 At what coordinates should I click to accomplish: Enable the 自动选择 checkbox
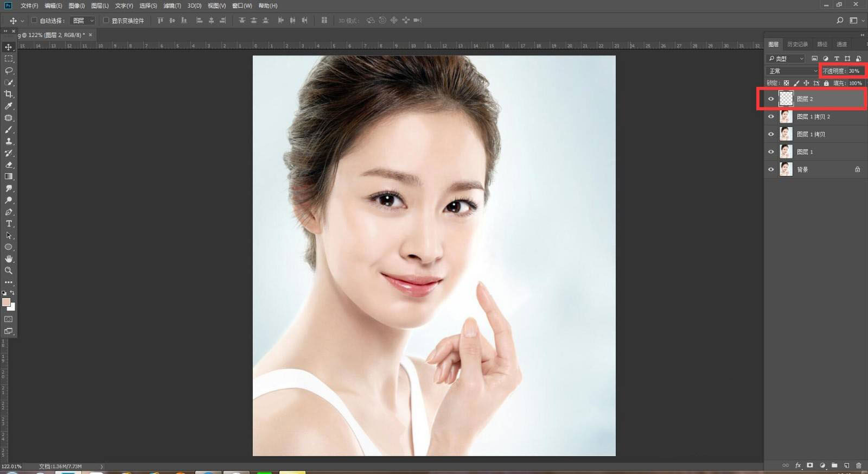point(34,21)
